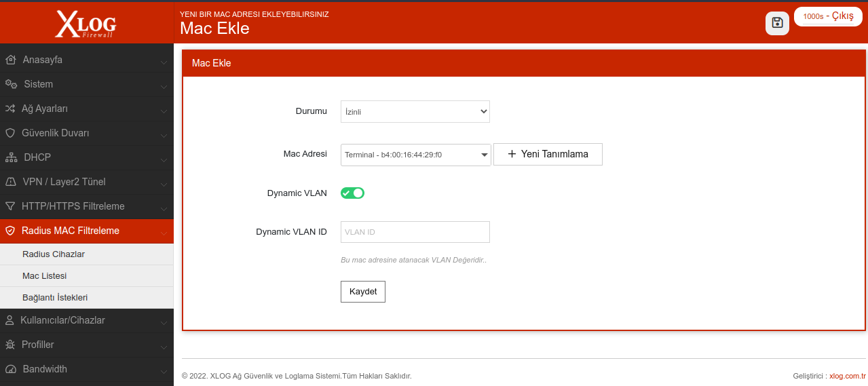The width and height of the screenshot is (868, 386).
Task: Click the Mac Adresi field label
Action: point(305,154)
